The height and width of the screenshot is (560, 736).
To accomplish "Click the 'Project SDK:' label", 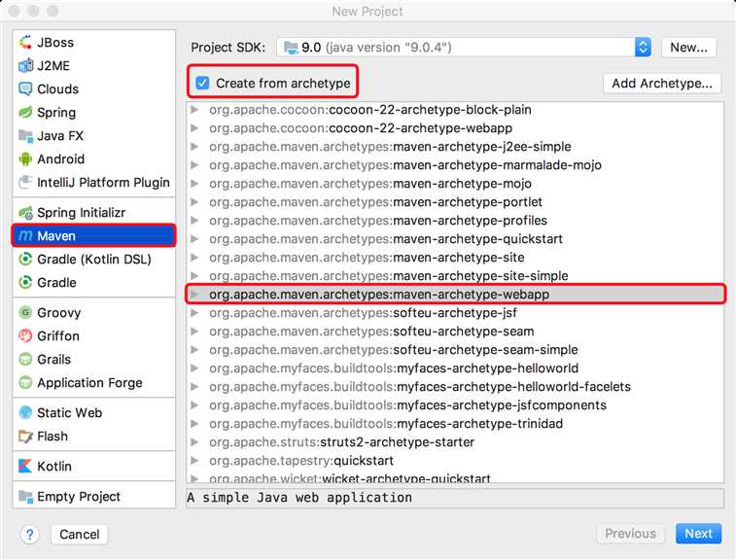I will pyautogui.click(x=228, y=48).
